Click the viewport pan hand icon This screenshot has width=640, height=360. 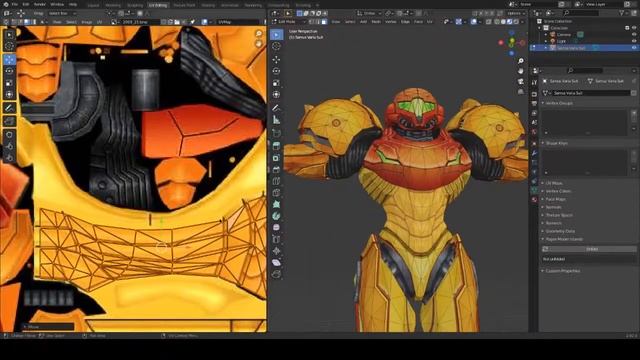pyautogui.click(x=521, y=71)
